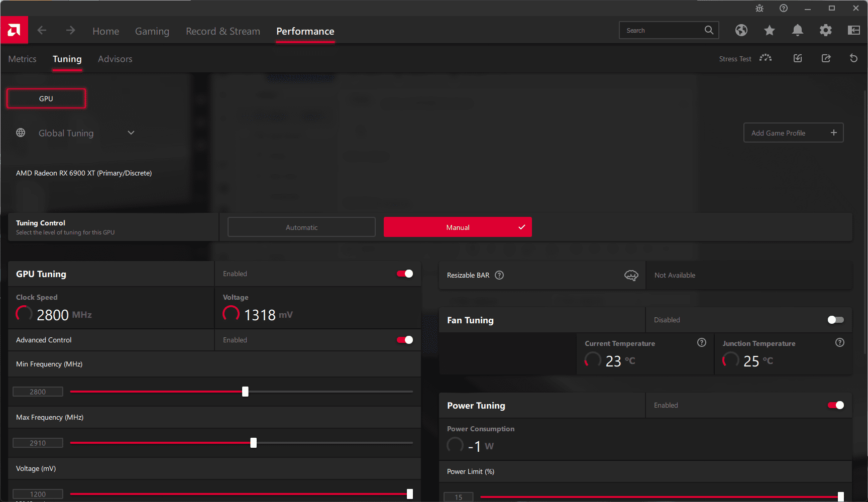Click the Resizable BAR brain icon
Screen dimensions: 868x502
tap(631, 275)
